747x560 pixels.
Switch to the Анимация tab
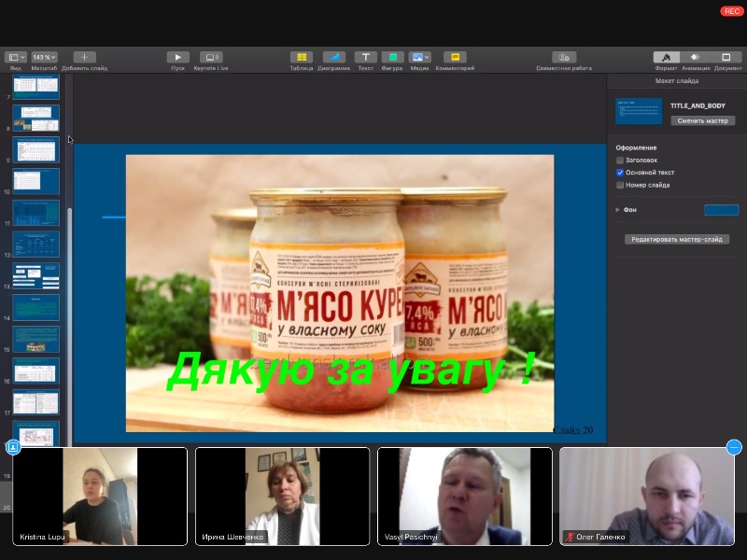(x=695, y=57)
